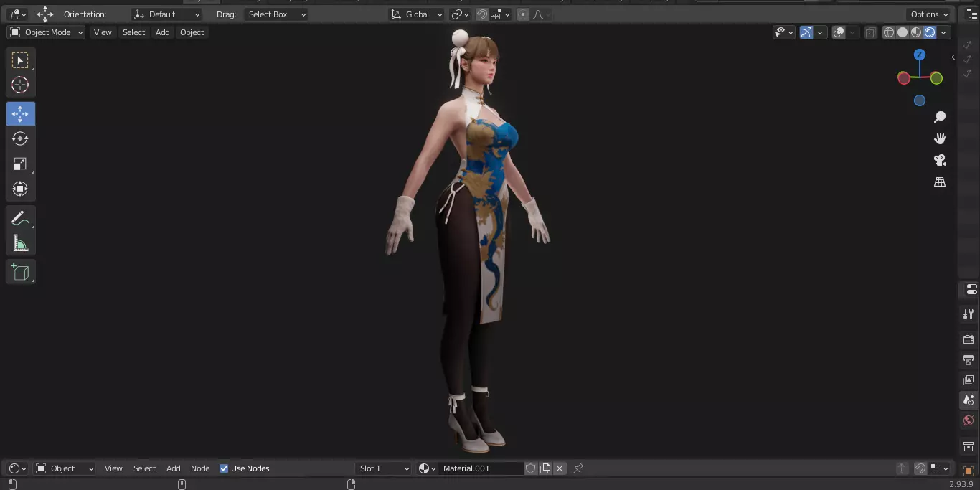Choose the Scale tool
This screenshot has height=490, width=980.
[x=20, y=164]
